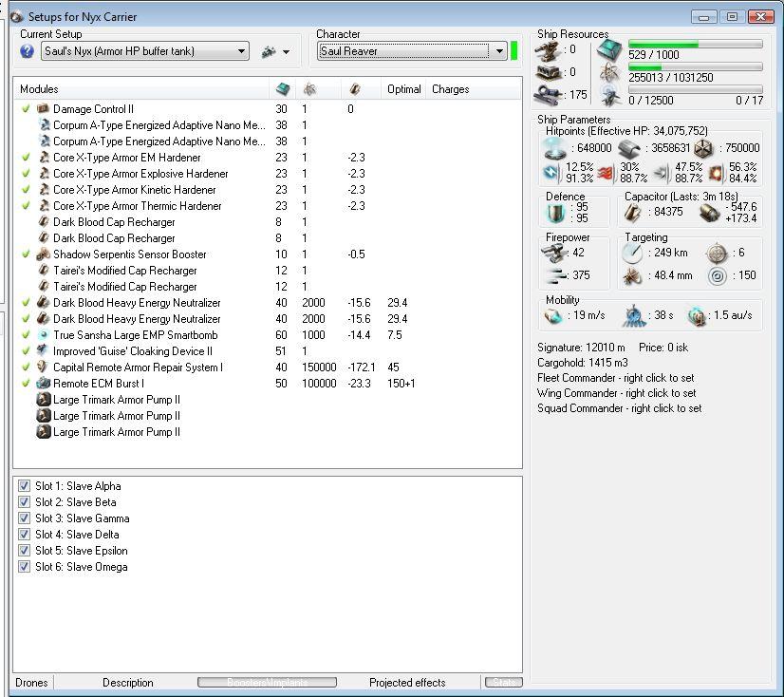The width and height of the screenshot is (784, 697).
Task: Click the CPU usage bar above 529 / 1000
Action: (x=695, y=44)
